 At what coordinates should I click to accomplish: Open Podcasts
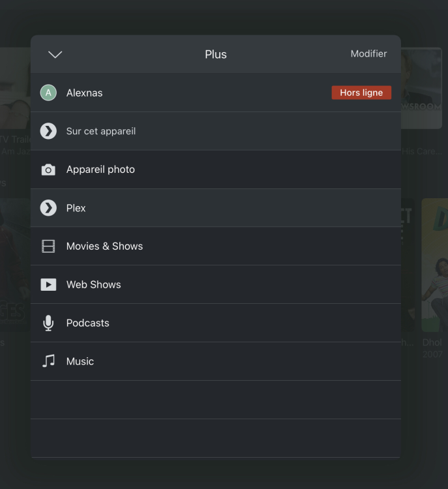coord(216,323)
